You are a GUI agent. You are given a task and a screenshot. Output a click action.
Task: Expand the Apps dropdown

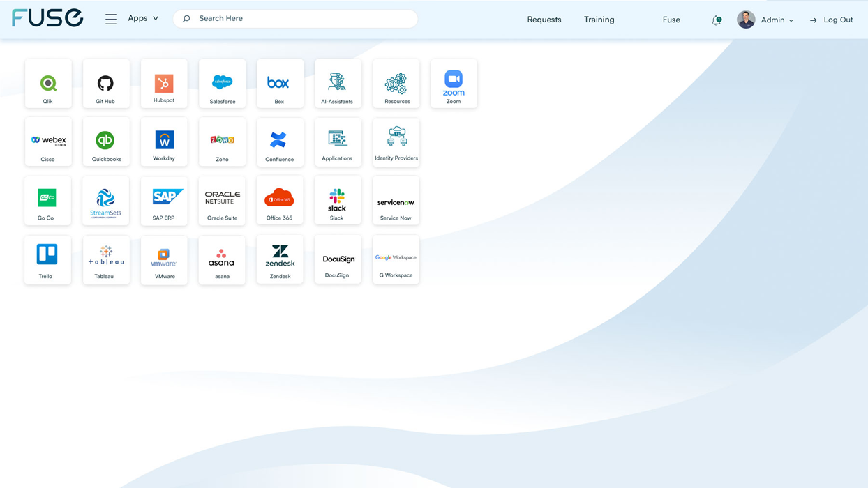click(143, 19)
